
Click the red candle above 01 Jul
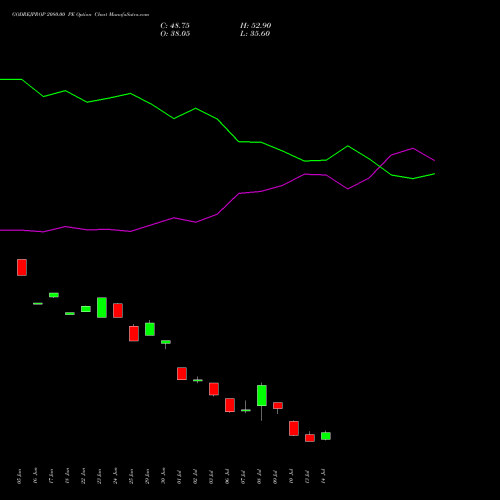coord(182,373)
